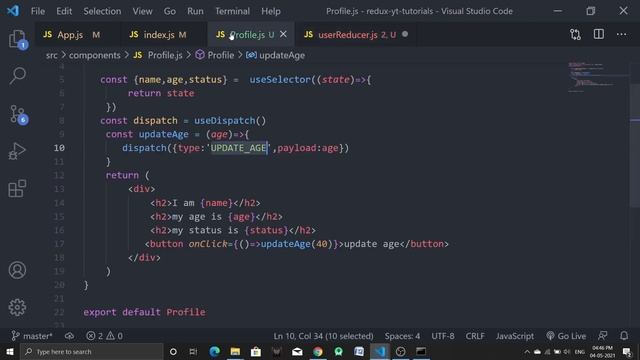Viewport: 640px width, 360px height.
Task: Open the Help menu
Action: tap(271, 11)
